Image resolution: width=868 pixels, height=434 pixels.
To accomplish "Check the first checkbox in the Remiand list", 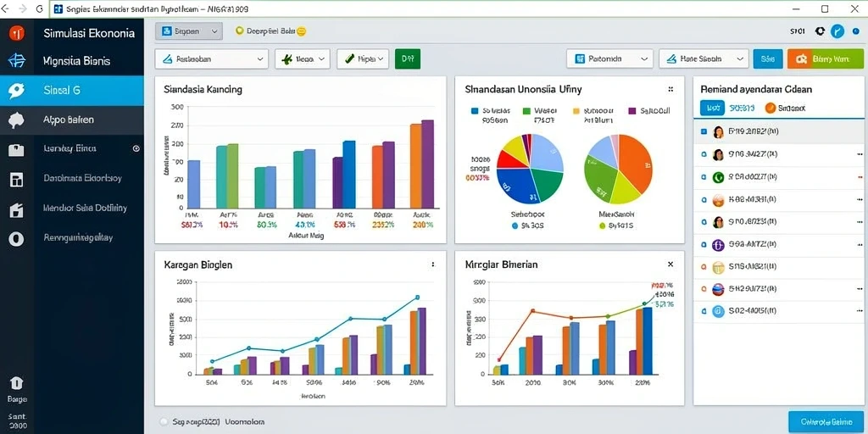I will [x=704, y=131].
